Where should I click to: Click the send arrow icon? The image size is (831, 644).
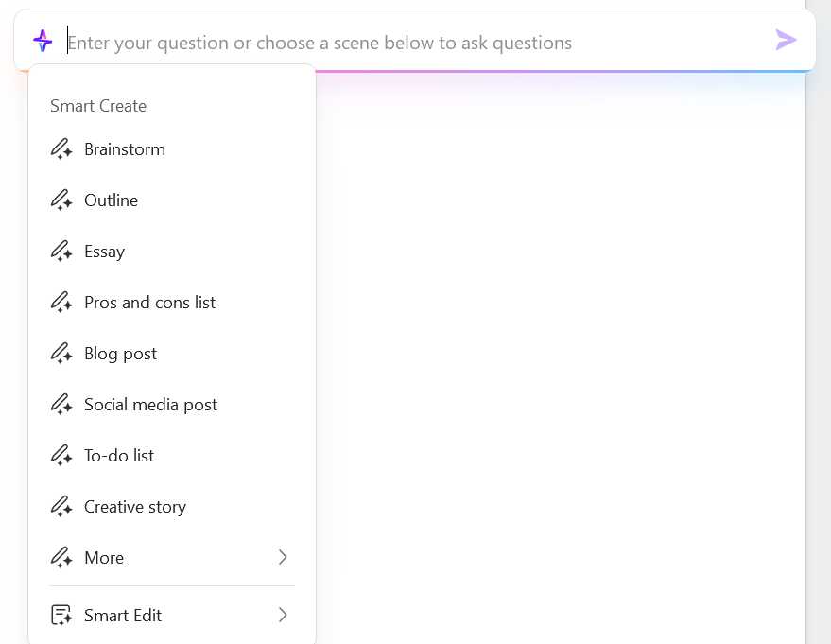point(786,40)
